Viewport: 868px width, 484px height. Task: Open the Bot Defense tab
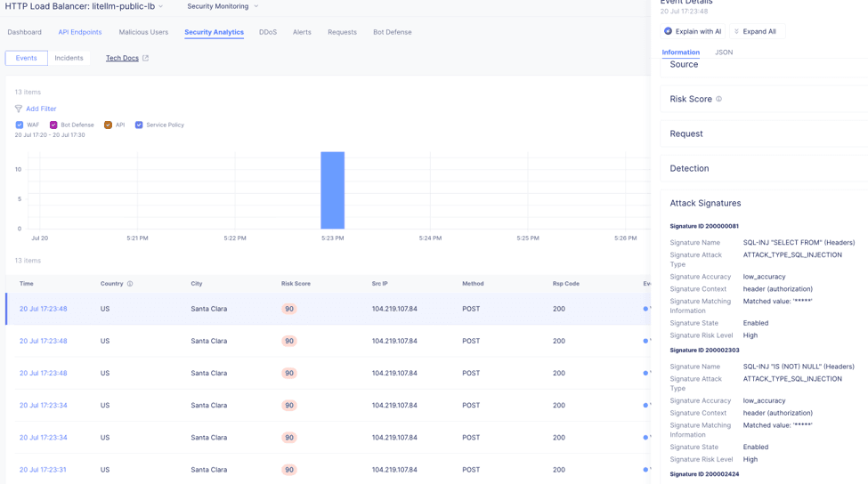[x=392, y=32]
